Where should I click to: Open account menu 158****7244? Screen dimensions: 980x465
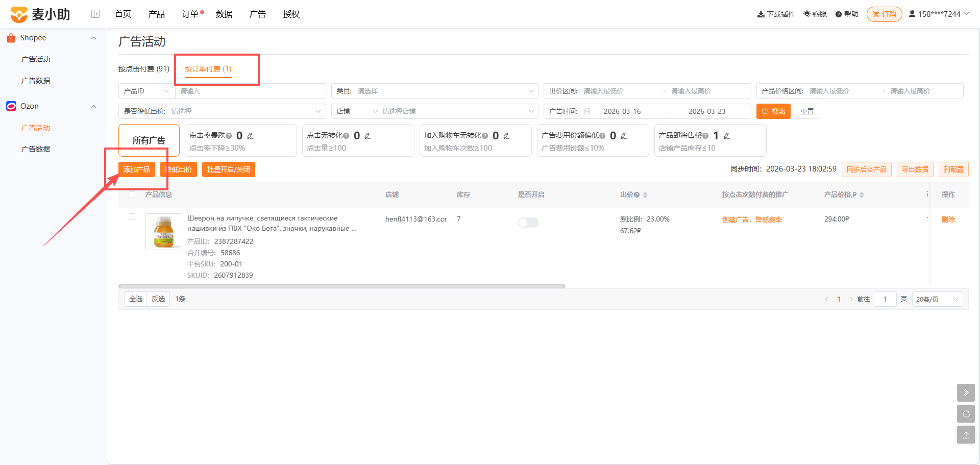pyautogui.click(x=939, y=14)
